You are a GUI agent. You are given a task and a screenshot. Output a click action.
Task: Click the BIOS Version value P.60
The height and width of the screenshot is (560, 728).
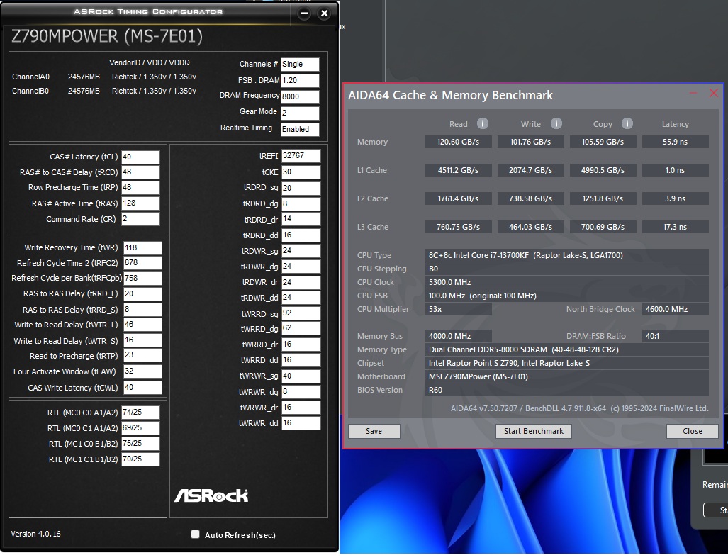pos(567,390)
